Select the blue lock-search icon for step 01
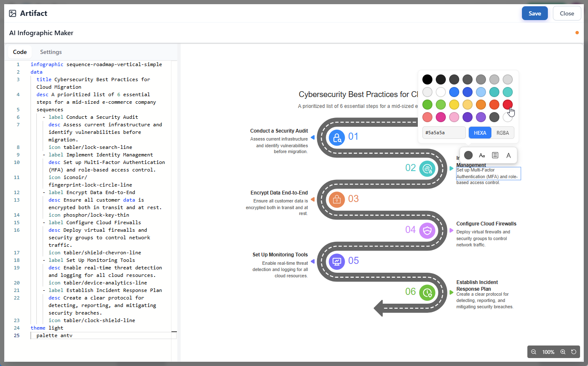The height and width of the screenshot is (366, 588). (x=337, y=137)
